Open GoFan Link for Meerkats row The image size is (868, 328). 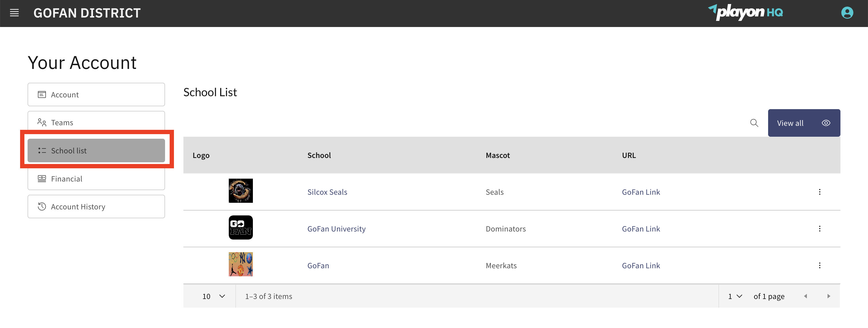[641, 266]
